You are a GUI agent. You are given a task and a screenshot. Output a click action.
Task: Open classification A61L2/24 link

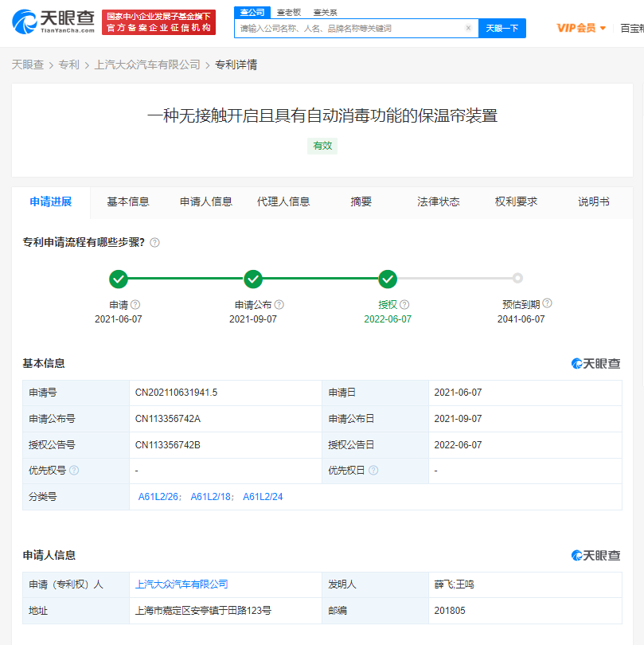[x=263, y=497]
